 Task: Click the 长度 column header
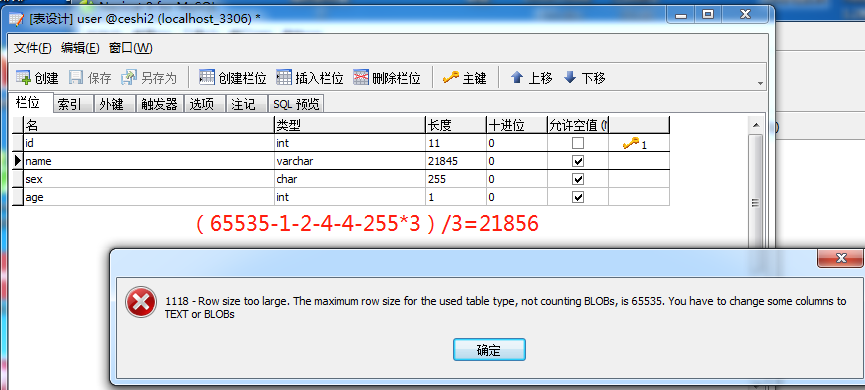pyautogui.click(x=456, y=125)
